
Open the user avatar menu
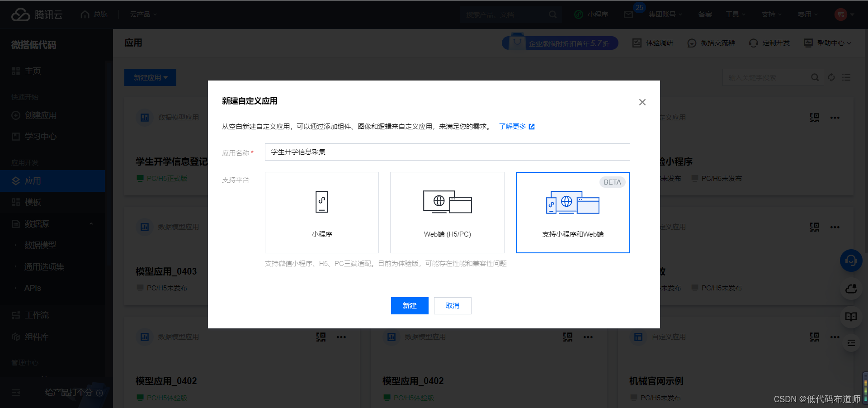click(x=844, y=14)
